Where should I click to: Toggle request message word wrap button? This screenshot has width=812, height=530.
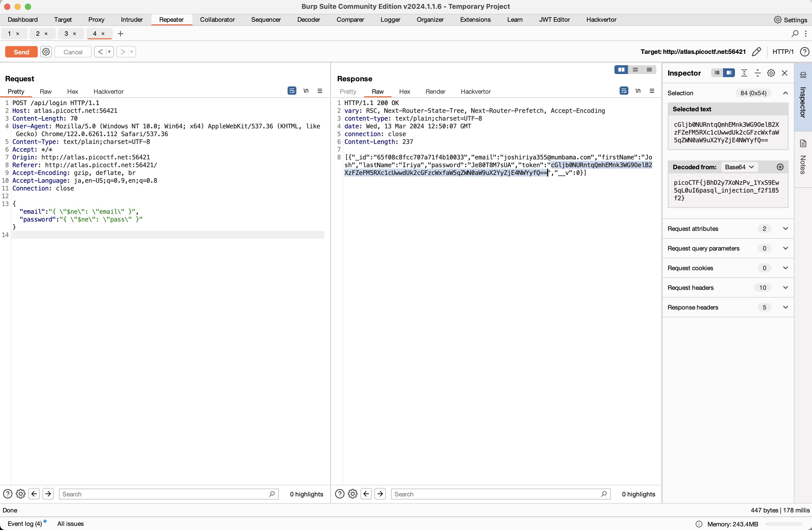tap(292, 91)
